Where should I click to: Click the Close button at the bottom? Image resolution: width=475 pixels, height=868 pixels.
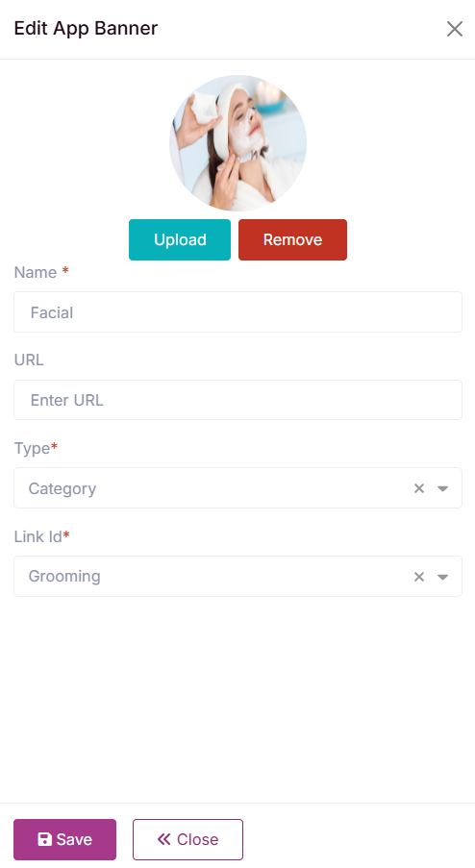point(187,839)
